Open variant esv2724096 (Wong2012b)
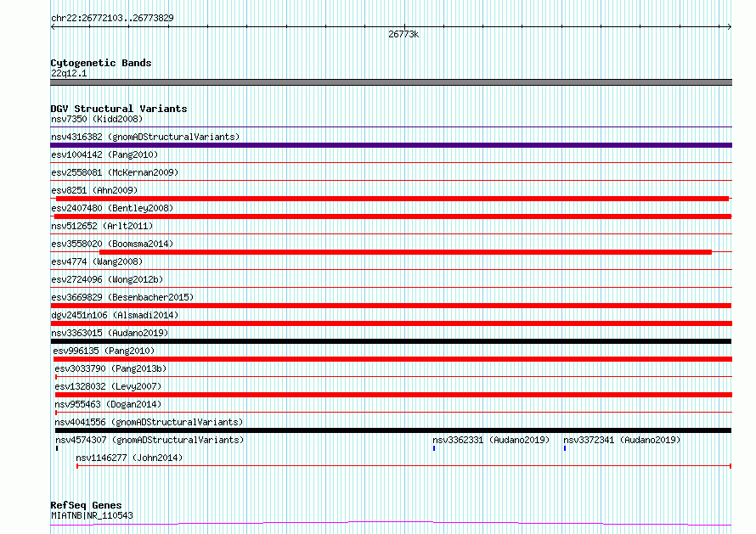 (x=107, y=279)
